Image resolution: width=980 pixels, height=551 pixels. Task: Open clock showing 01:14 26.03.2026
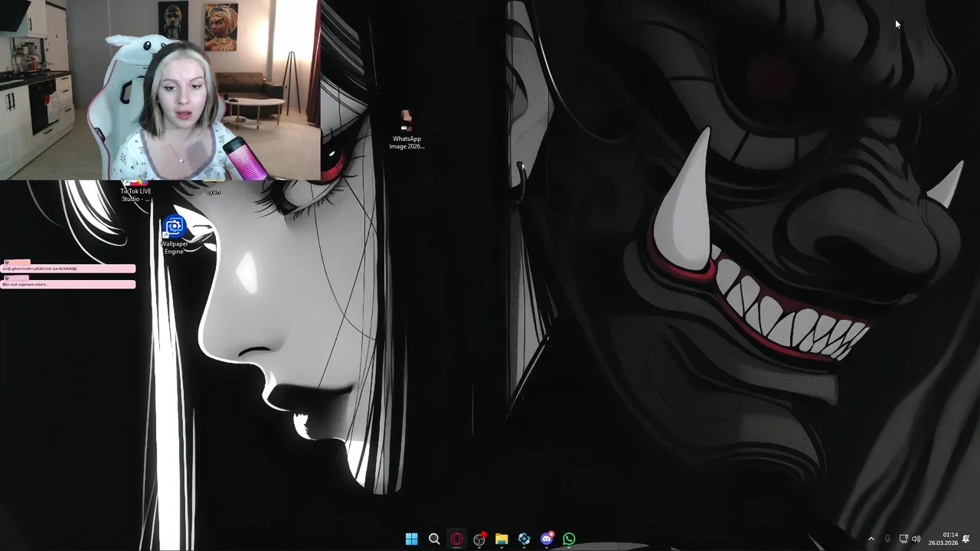tap(943, 539)
